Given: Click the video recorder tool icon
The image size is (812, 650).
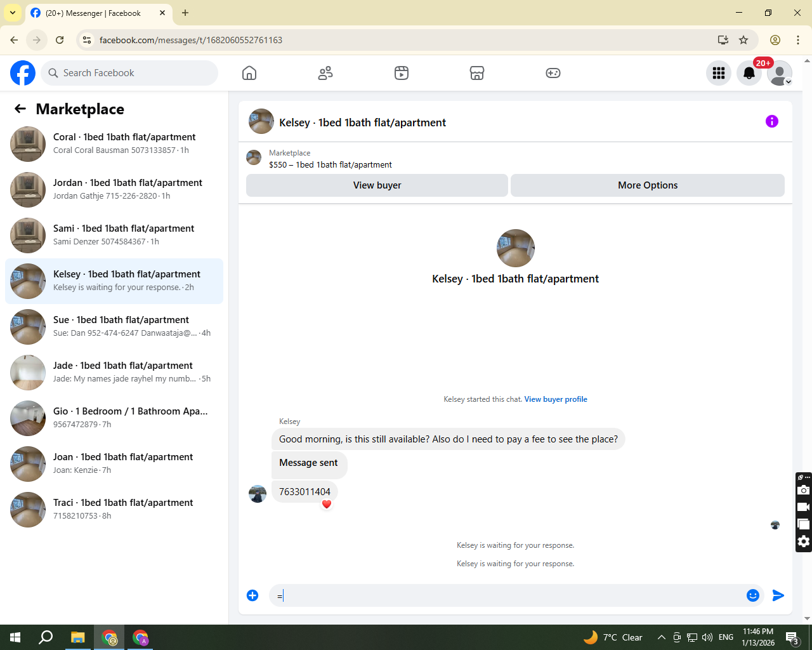Looking at the screenshot, I should (x=804, y=507).
